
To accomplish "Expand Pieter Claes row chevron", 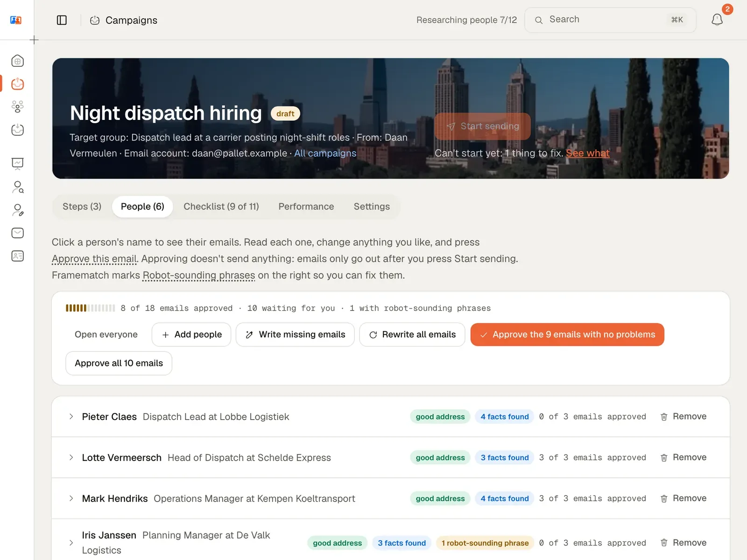I will pos(71,417).
